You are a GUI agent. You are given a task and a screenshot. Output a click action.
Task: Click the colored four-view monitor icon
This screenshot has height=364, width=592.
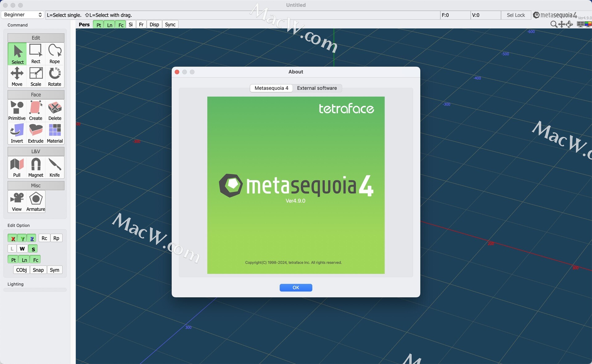tap(588, 24)
